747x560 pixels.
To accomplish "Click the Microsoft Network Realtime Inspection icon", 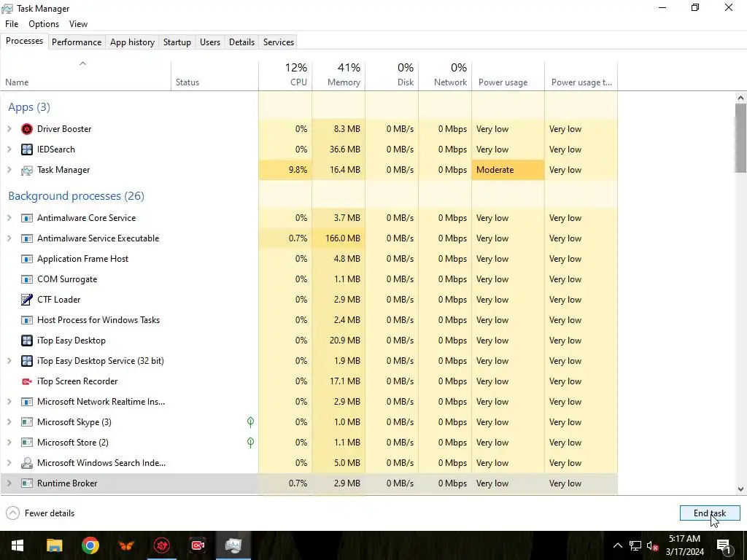I will (27, 402).
